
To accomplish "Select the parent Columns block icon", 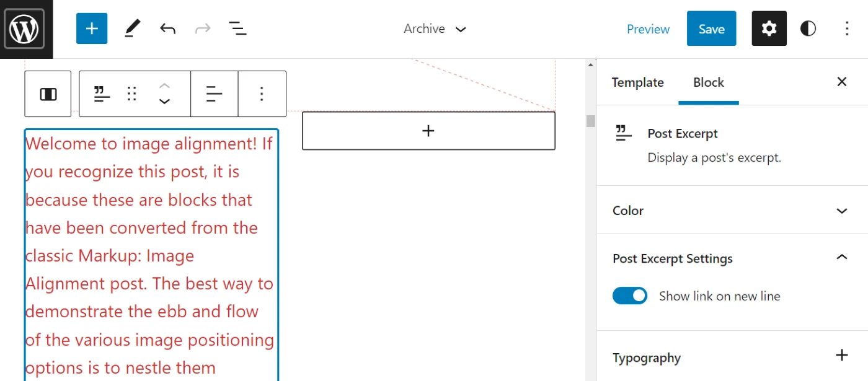I will (48, 94).
